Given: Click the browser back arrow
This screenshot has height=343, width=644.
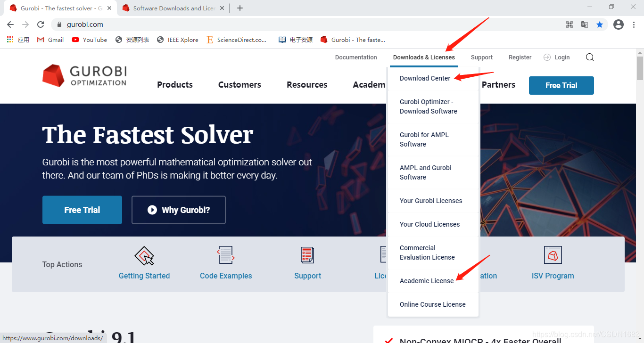Looking at the screenshot, I should pos(10,24).
